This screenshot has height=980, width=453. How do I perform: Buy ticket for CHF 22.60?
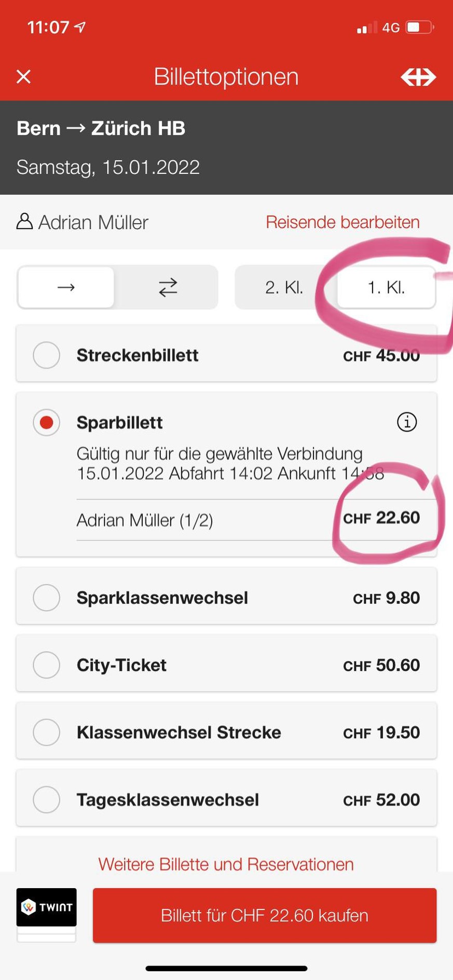click(x=265, y=916)
